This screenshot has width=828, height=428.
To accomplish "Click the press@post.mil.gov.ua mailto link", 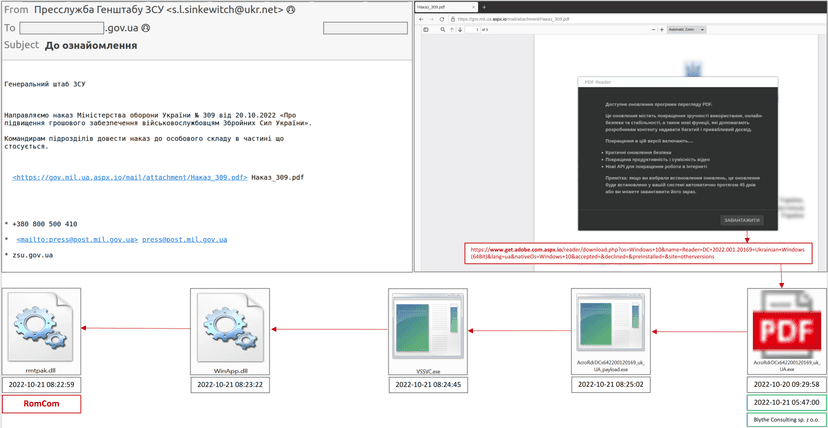I will pos(184,240).
